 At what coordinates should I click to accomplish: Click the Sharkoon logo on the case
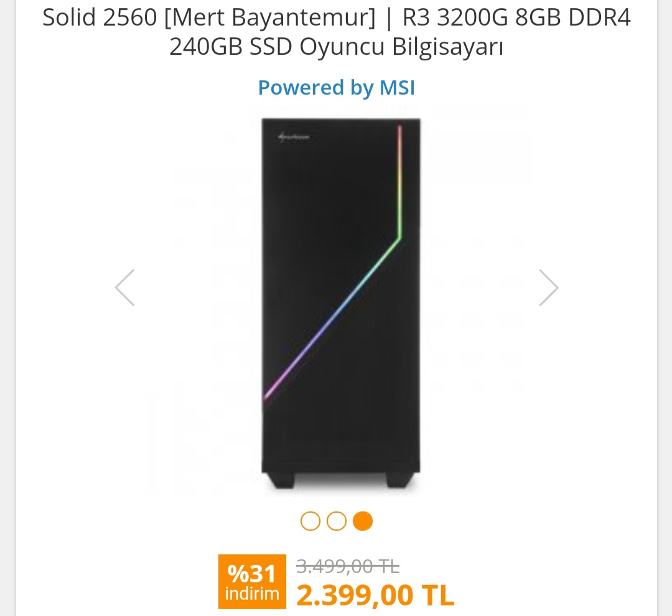point(293,136)
